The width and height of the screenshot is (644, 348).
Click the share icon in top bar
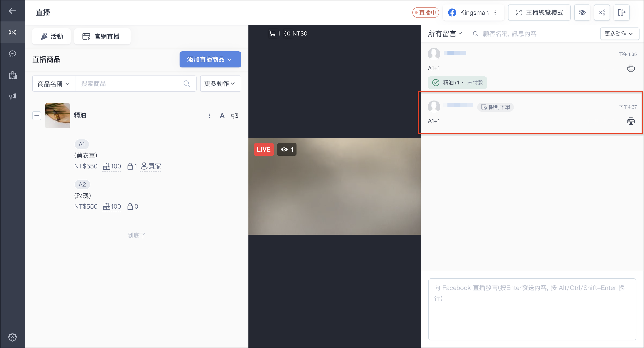602,13
